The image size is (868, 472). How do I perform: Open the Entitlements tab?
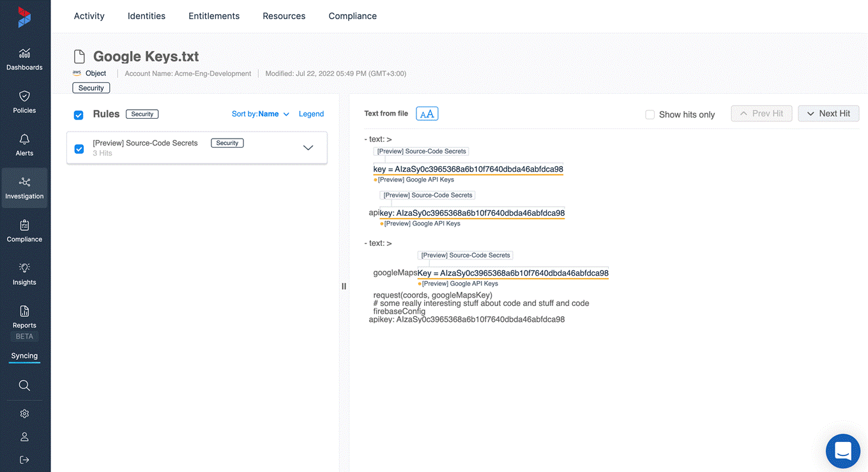[x=214, y=15]
